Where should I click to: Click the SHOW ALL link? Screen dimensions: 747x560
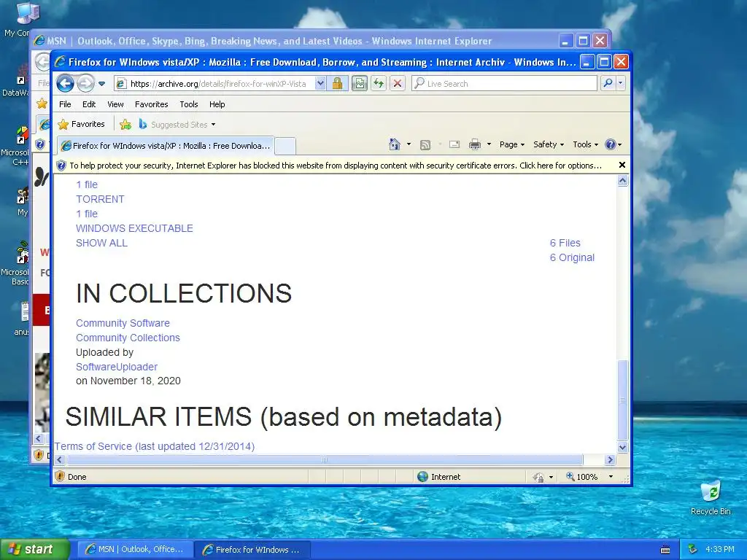[x=101, y=243]
